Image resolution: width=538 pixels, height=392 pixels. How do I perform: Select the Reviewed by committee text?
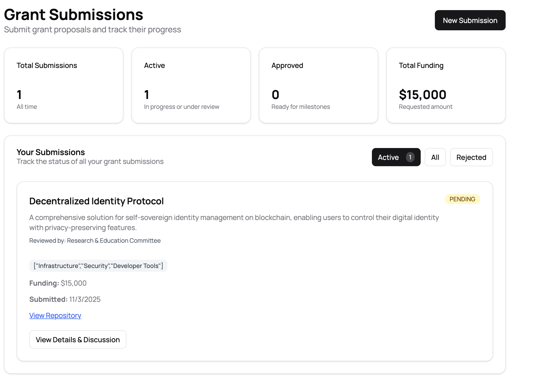click(x=95, y=240)
